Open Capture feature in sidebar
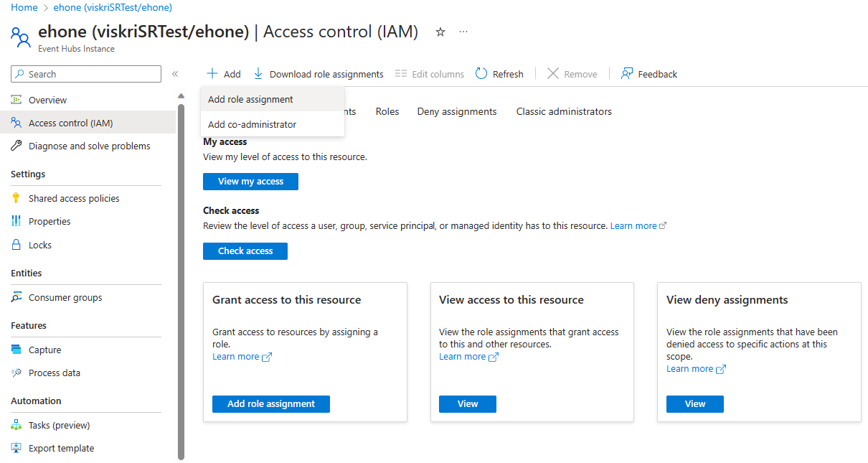 point(44,350)
